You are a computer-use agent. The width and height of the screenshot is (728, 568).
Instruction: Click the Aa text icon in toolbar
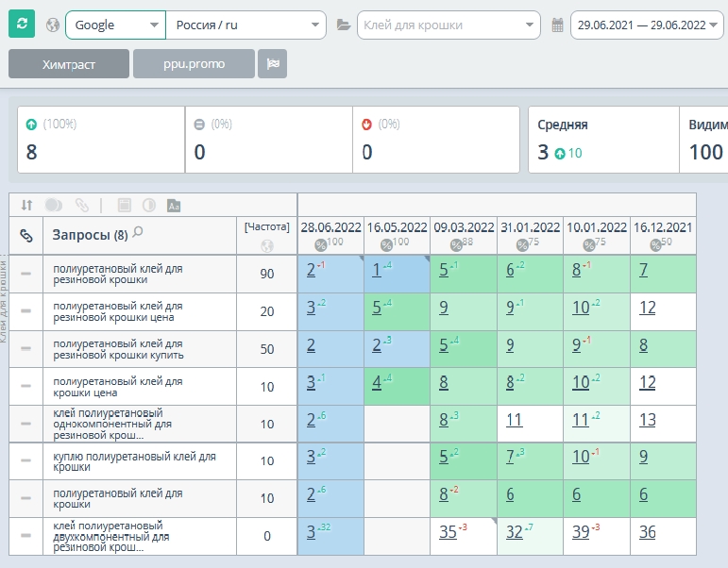174,205
